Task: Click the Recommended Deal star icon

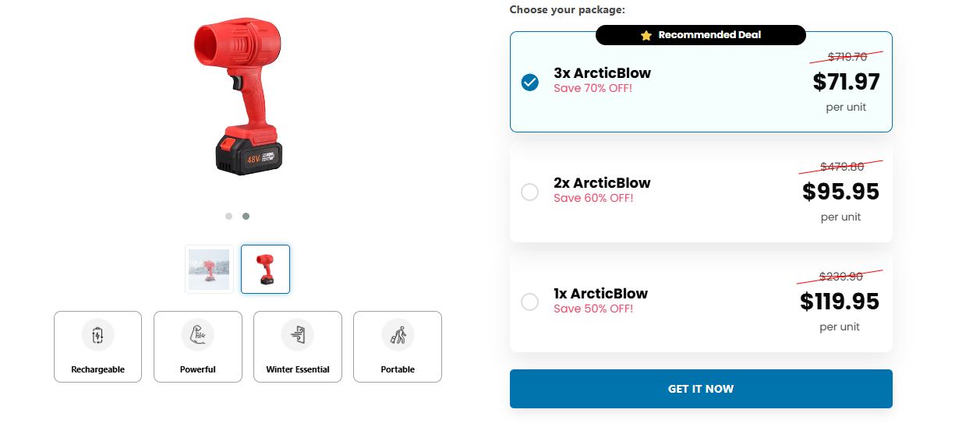Action: pos(646,36)
